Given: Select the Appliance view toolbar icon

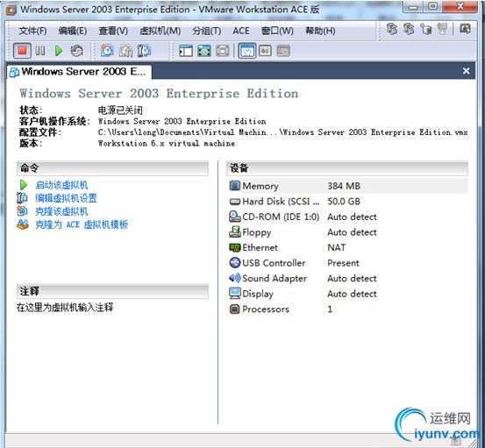Looking at the screenshot, I should [265, 51].
